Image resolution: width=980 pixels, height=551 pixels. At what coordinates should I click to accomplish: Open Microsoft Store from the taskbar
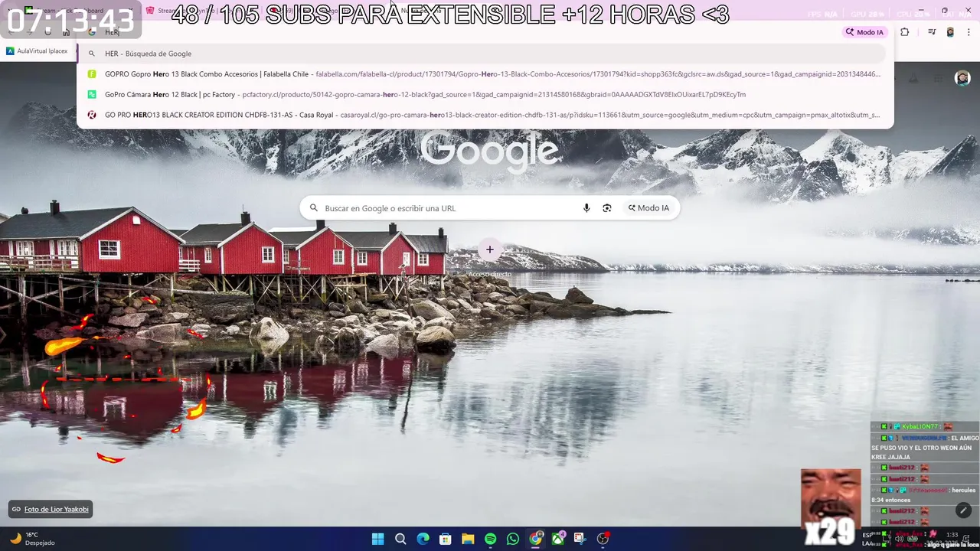[446, 539]
